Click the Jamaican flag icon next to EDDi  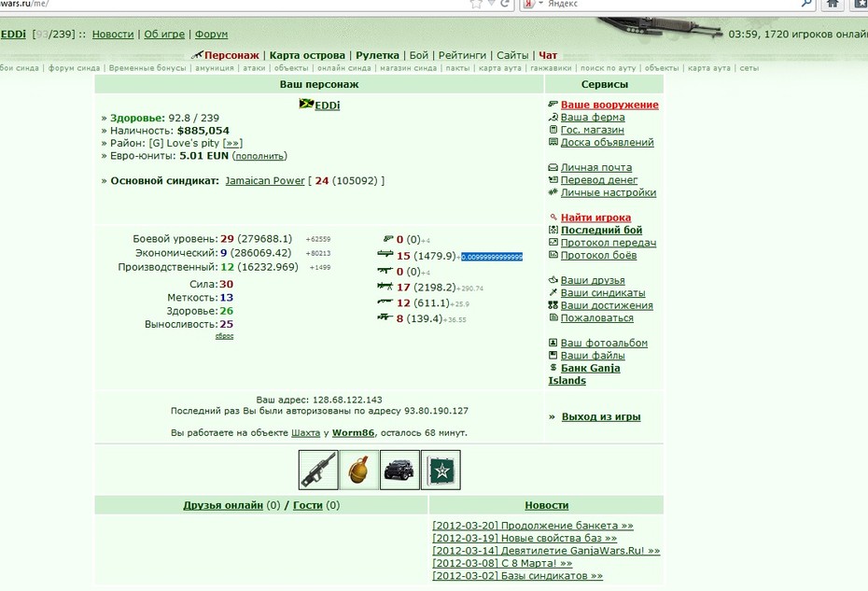point(306,105)
